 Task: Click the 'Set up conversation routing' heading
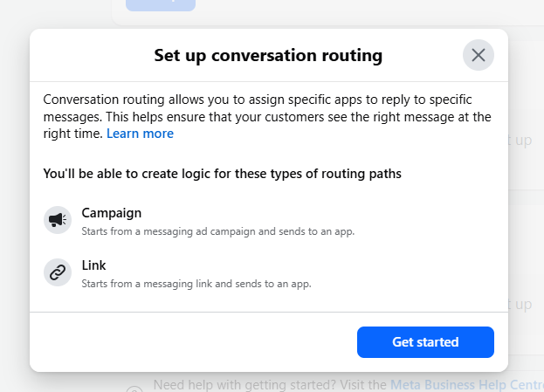tap(268, 57)
